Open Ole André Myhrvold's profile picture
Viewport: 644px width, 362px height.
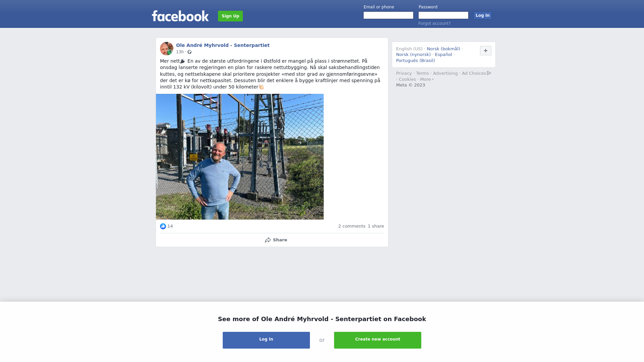[167, 49]
